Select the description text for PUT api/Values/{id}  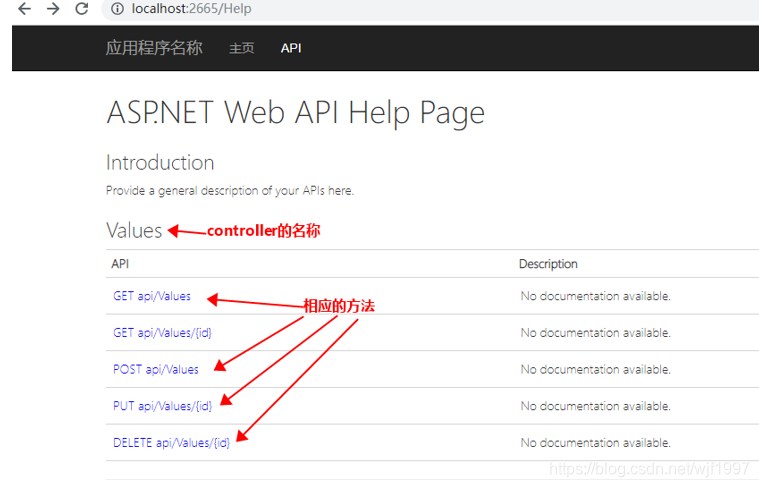pos(595,406)
